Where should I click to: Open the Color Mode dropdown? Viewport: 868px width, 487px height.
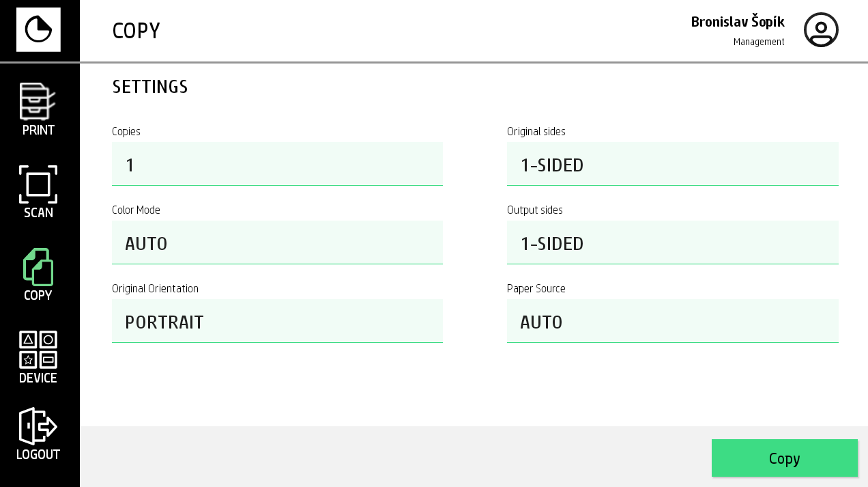pyautogui.click(x=277, y=242)
